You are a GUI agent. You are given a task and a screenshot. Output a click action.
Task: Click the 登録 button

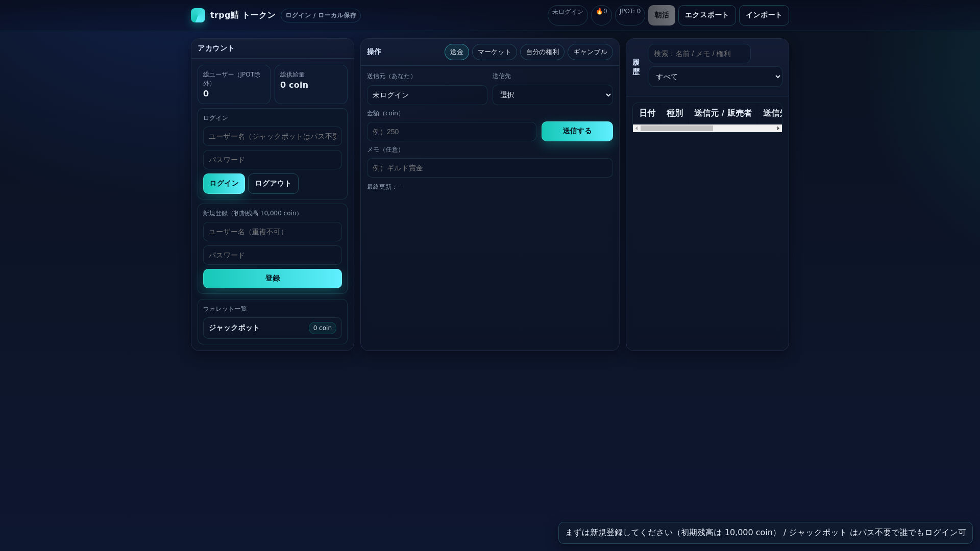273,279
